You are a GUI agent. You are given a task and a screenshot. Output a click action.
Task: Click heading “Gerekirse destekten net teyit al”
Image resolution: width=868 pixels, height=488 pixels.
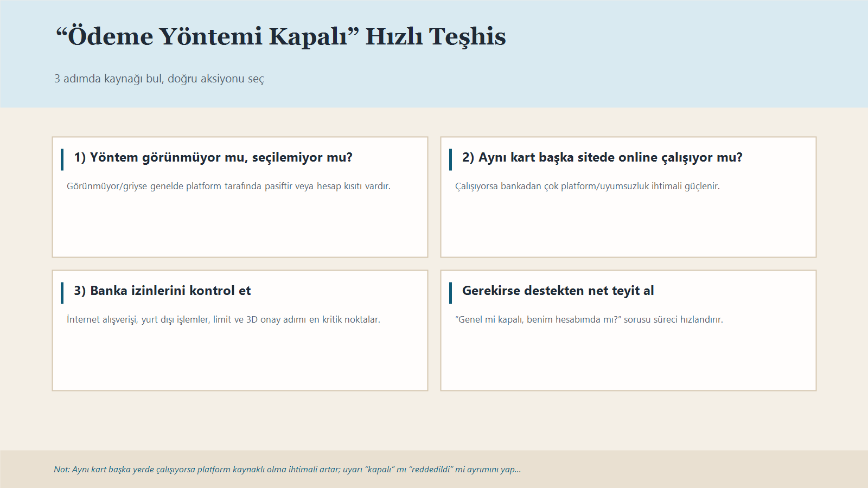point(558,291)
